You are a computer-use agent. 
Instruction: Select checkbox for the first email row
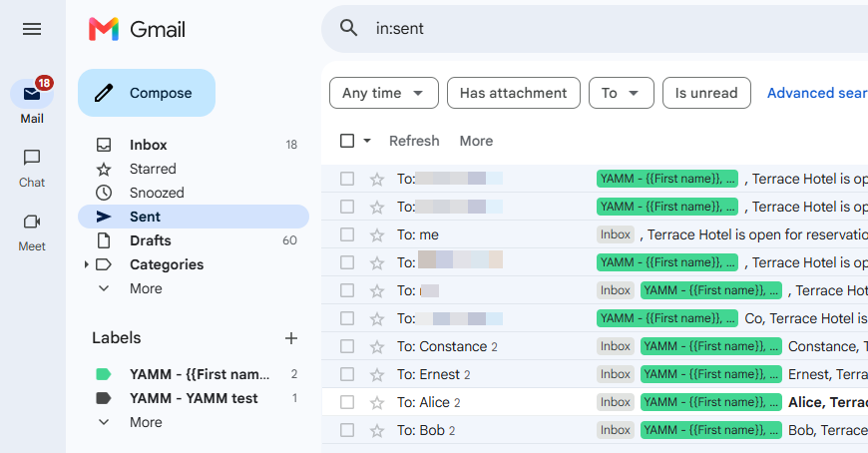(x=347, y=179)
